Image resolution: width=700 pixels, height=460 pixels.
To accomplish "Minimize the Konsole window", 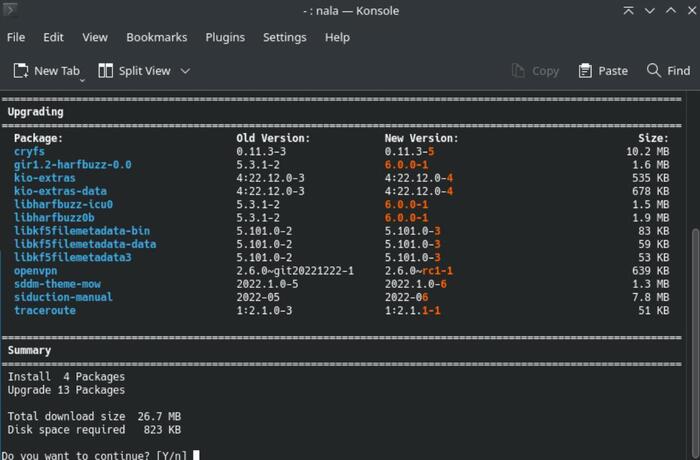I will (650, 10).
